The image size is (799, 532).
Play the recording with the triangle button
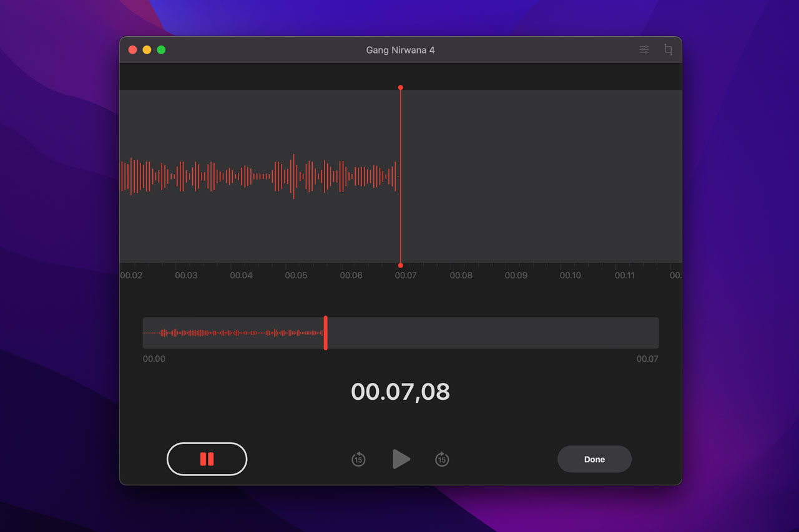(x=401, y=459)
